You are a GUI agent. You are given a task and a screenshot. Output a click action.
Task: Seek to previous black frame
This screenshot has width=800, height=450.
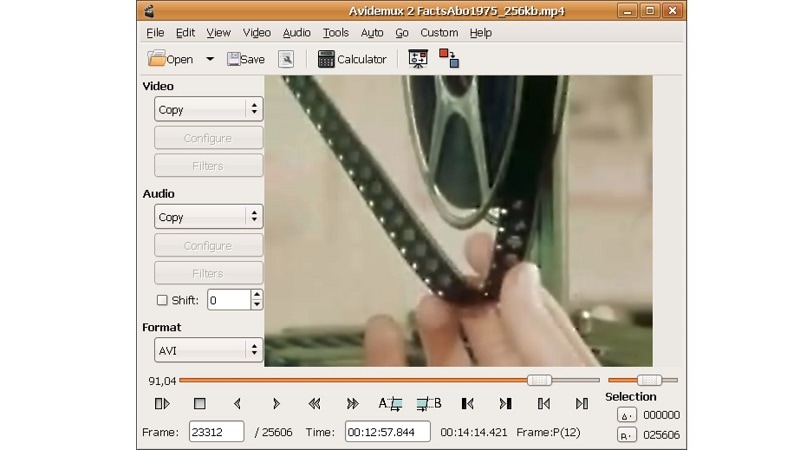pyautogui.click(x=467, y=404)
